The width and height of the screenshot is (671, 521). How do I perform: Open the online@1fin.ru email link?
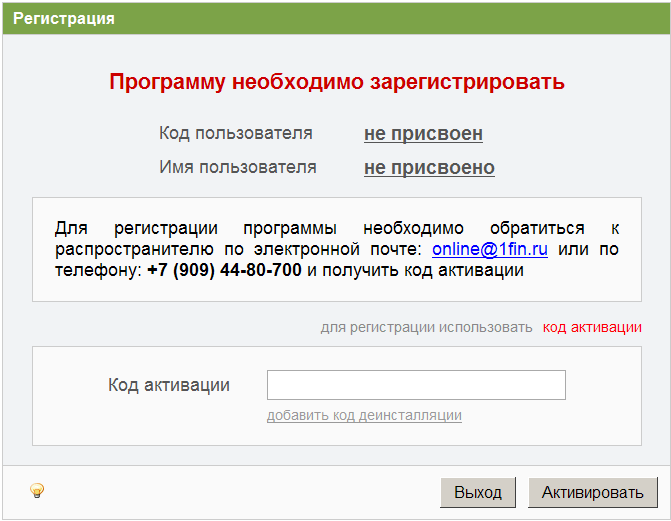490,249
